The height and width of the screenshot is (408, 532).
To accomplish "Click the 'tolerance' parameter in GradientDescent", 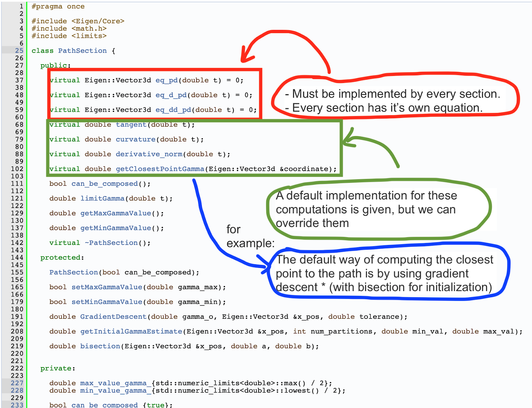I will 379,316.
